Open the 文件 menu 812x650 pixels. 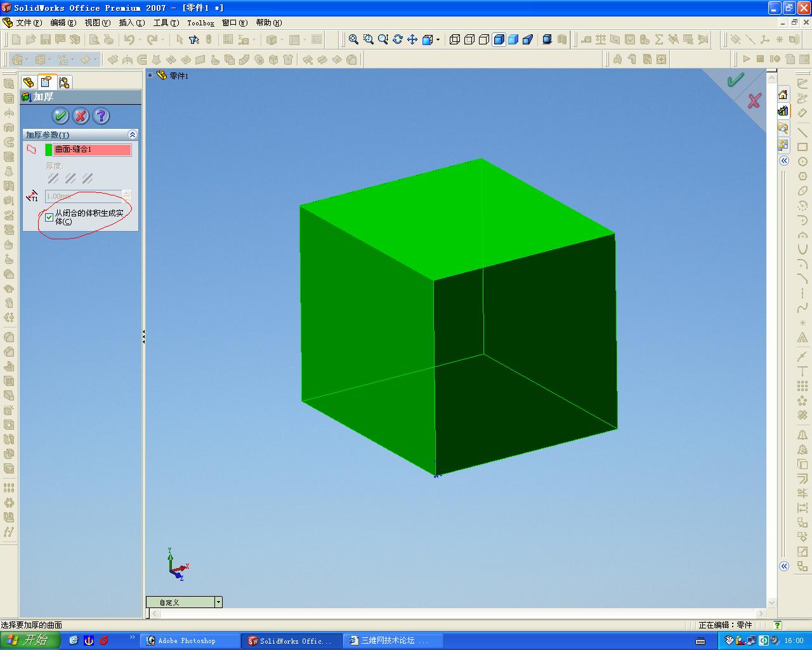[x=29, y=23]
